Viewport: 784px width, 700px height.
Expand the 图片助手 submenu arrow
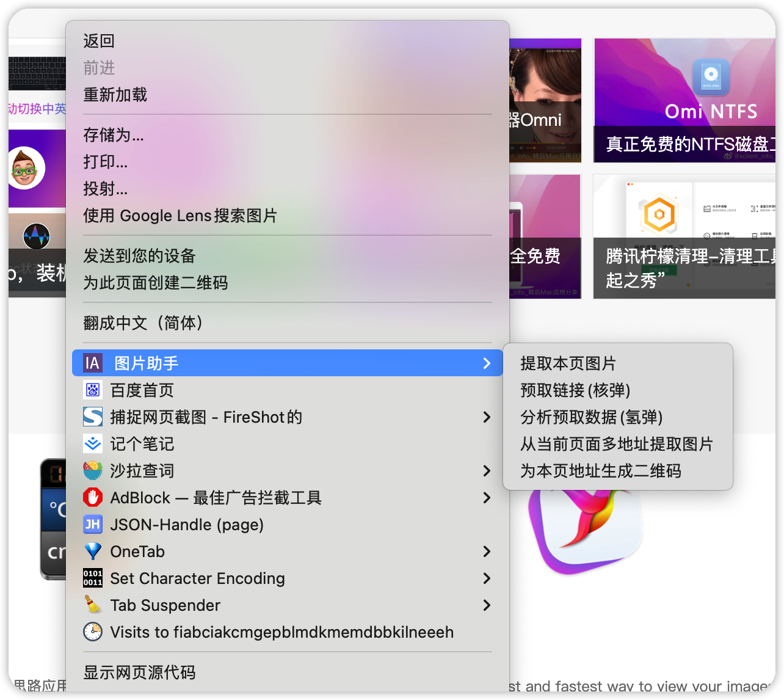(x=487, y=363)
